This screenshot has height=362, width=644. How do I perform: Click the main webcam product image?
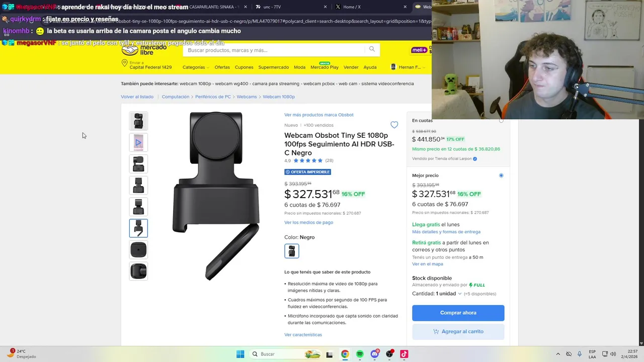pos(216,196)
